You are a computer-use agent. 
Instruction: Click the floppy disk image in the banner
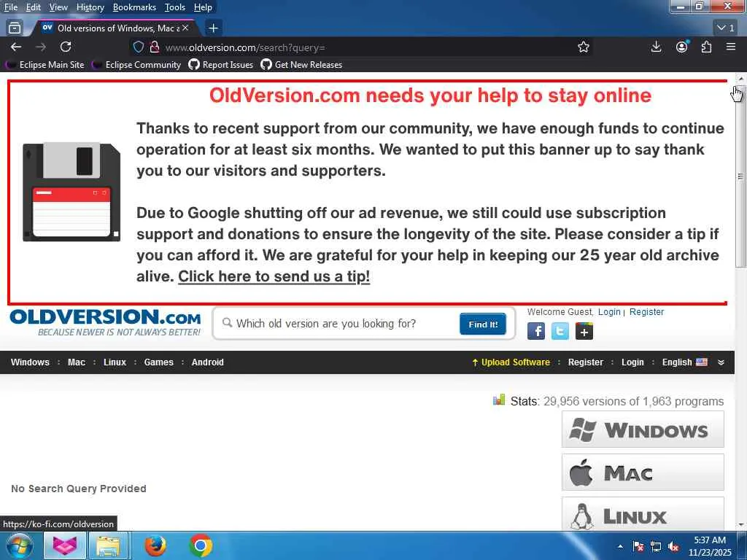[71, 192]
